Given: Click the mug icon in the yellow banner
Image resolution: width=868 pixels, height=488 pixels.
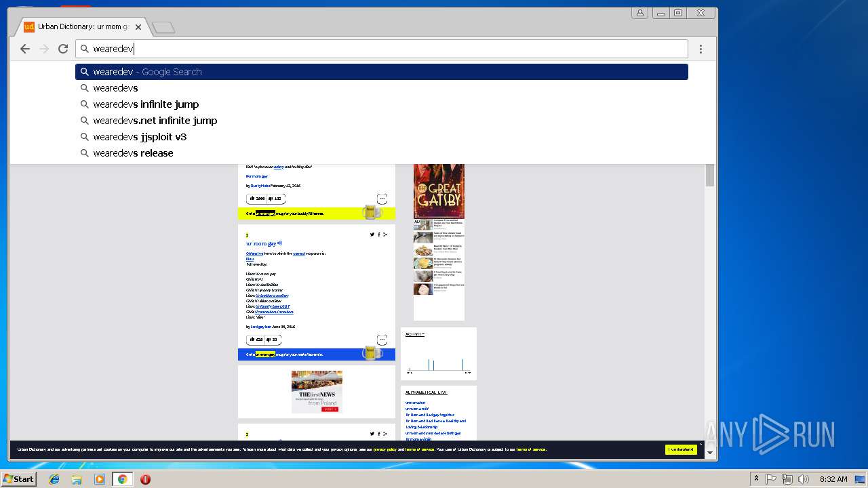Looking at the screenshot, I should click(x=372, y=212).
